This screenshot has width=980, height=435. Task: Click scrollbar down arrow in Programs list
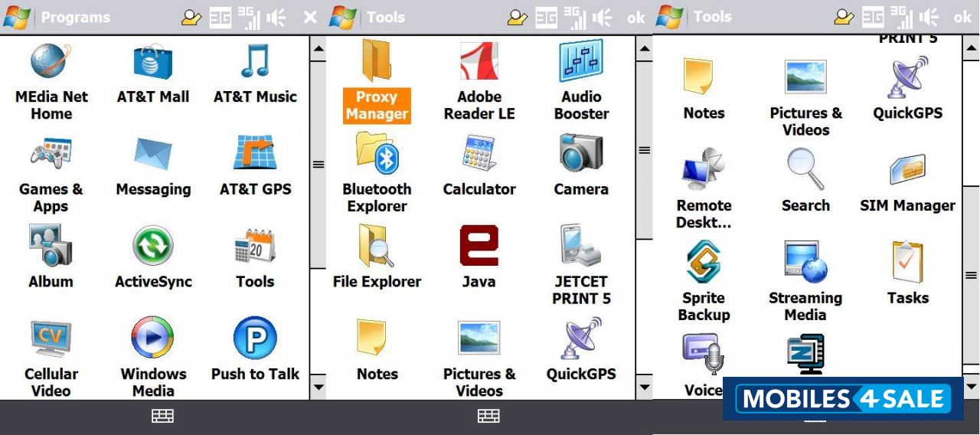318,386
